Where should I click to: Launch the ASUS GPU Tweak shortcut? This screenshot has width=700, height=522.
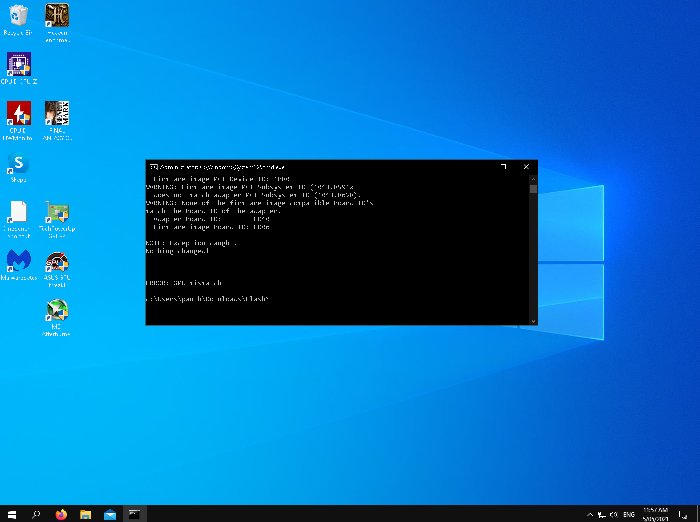[57, 269]
